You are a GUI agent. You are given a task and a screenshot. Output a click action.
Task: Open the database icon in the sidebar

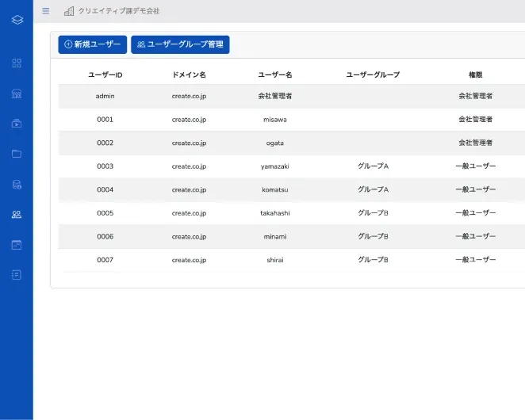tap(17, 185)
